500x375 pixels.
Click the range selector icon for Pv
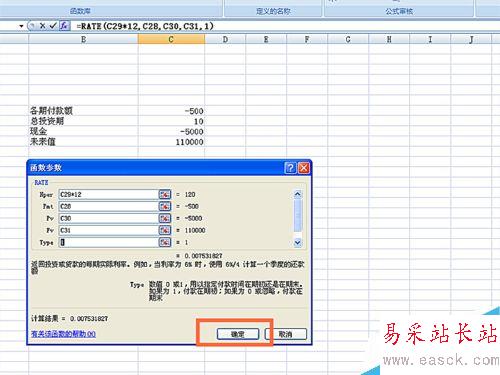click(x=165, y=218)
